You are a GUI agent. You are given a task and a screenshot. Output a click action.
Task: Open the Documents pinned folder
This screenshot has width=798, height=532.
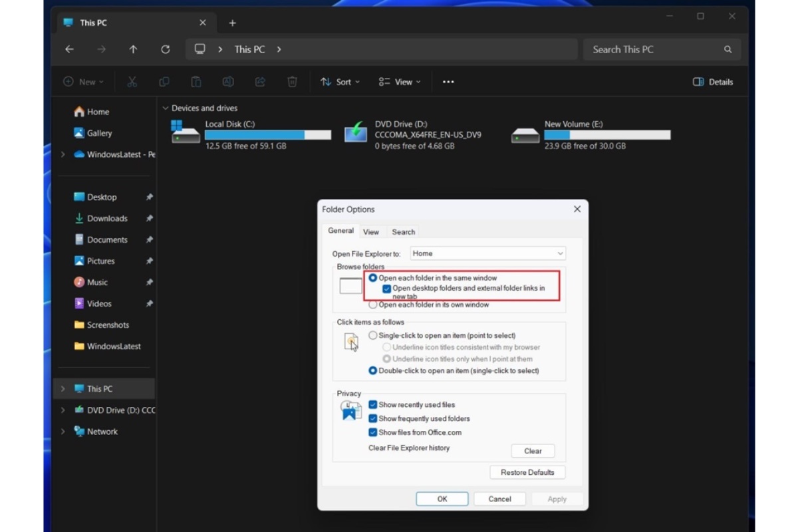(x=100, y=239)
